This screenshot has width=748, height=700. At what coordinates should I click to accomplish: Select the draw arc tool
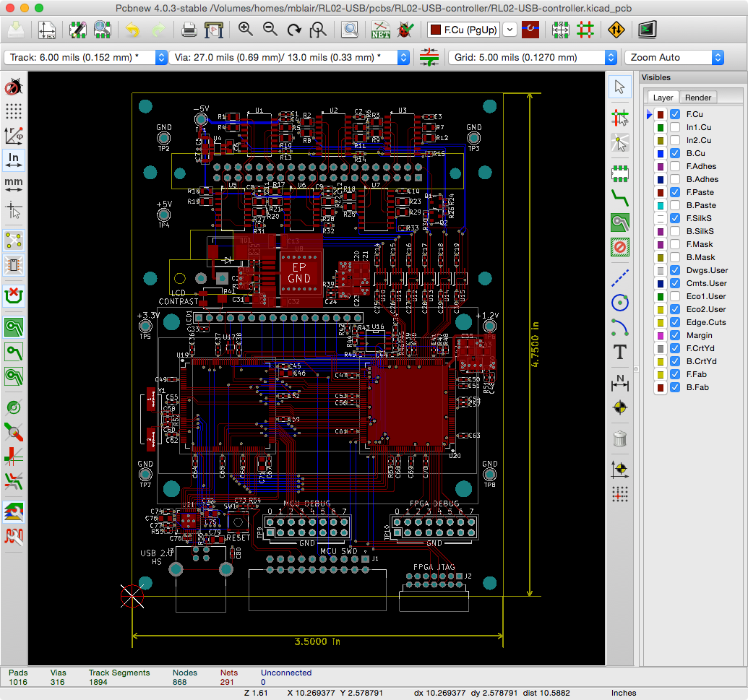click(619, 327)
